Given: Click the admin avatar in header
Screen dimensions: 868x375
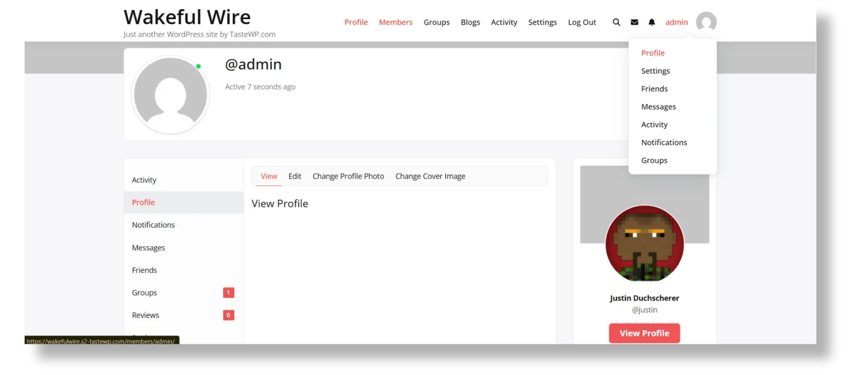Looking at the screenshot, I should [706, 23].
